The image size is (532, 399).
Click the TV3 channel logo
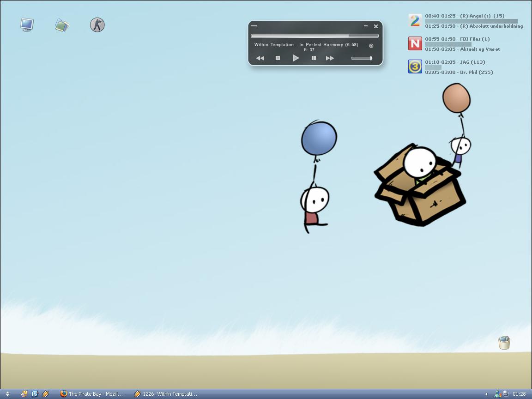[x=415, y=66]
